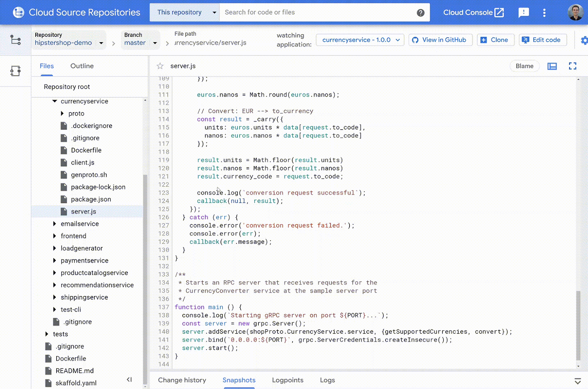Toggle the side-by-side panel layout icon
Screen dimensions: 588x389
552,66
